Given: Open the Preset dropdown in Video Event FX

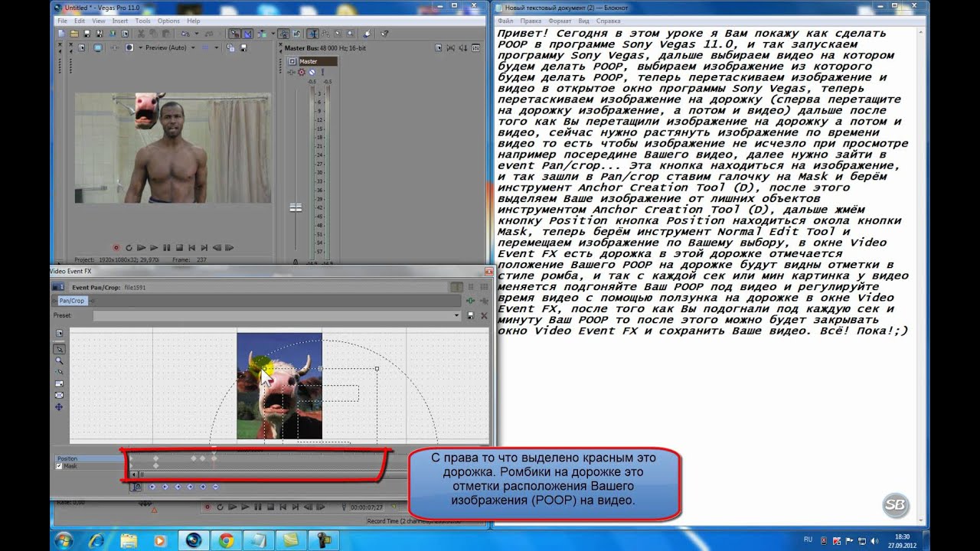Looking at the screenshot, I should [x=457, y=315].
